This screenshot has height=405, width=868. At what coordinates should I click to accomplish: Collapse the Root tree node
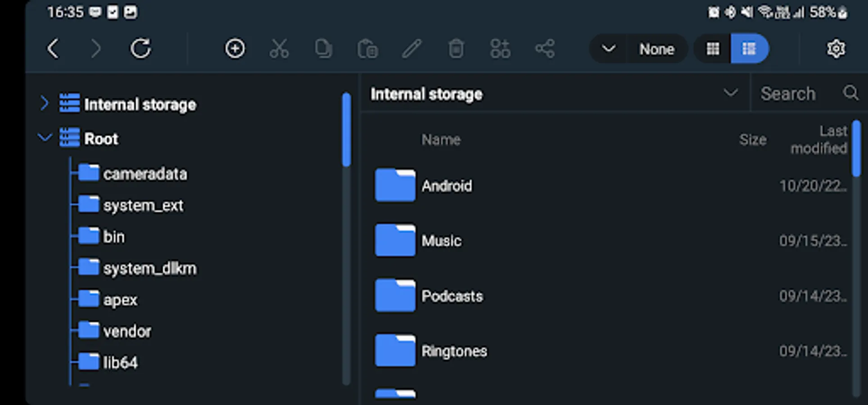(x=45, y=138)
